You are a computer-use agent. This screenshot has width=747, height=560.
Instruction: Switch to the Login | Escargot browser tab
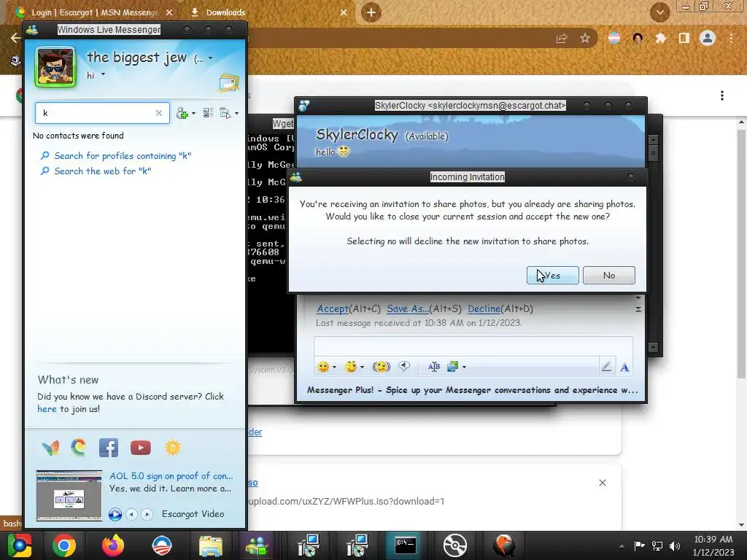point(93,12)
